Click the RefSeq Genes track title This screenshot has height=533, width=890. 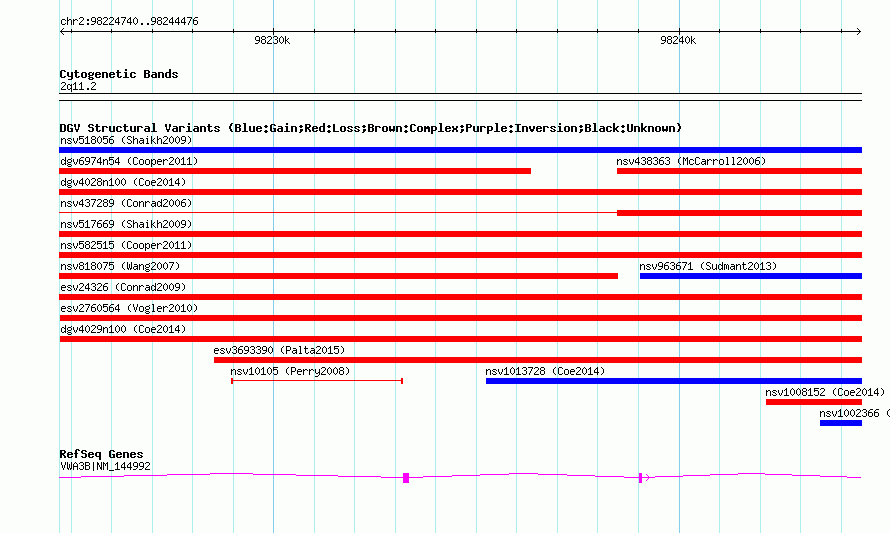pyautogui.click(x=101, y=454)
